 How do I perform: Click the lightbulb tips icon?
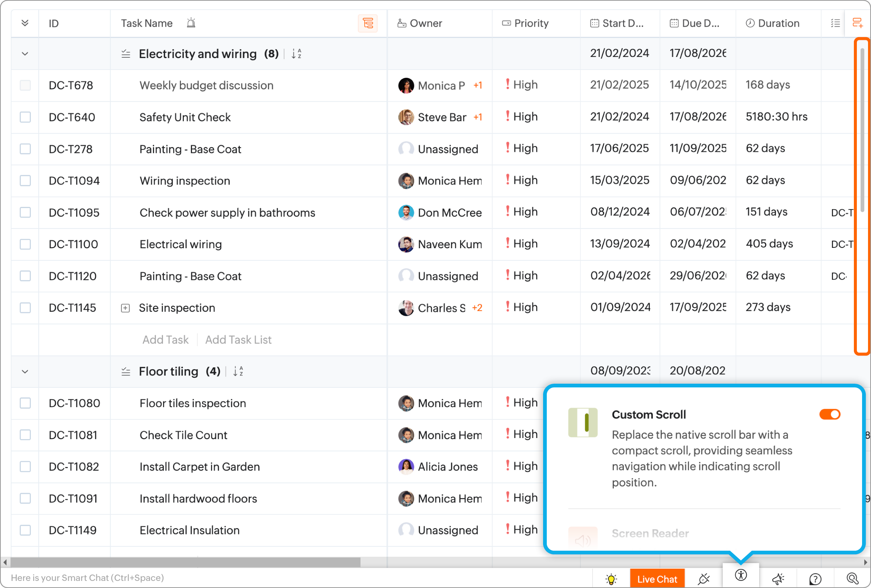611,579
